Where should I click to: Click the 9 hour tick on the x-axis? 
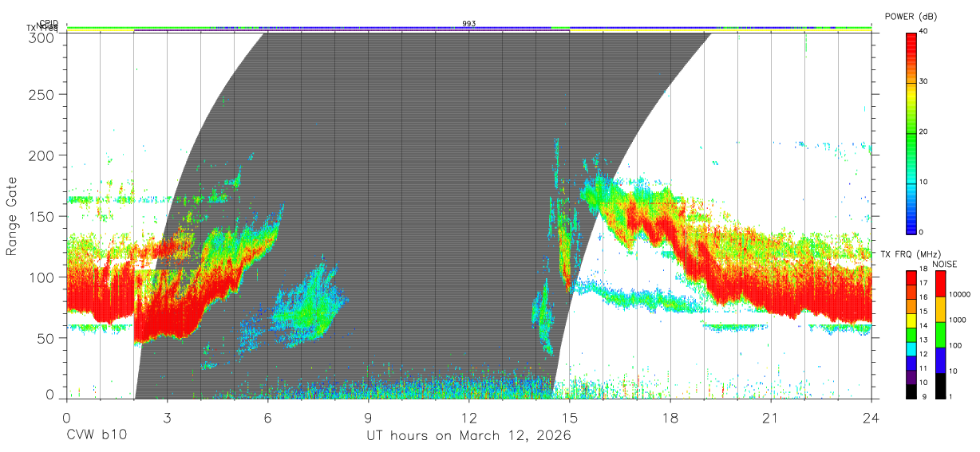(x=368, y=418)
